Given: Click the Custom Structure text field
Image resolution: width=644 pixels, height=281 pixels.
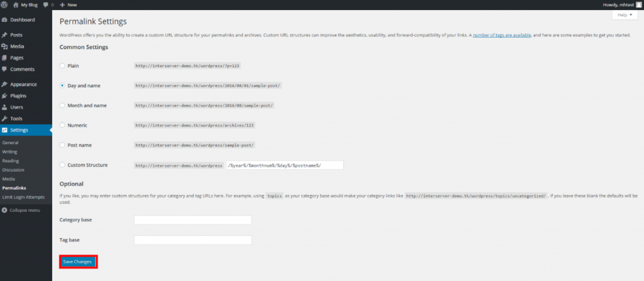Looking at the screenshot, I should click(285, 165).
